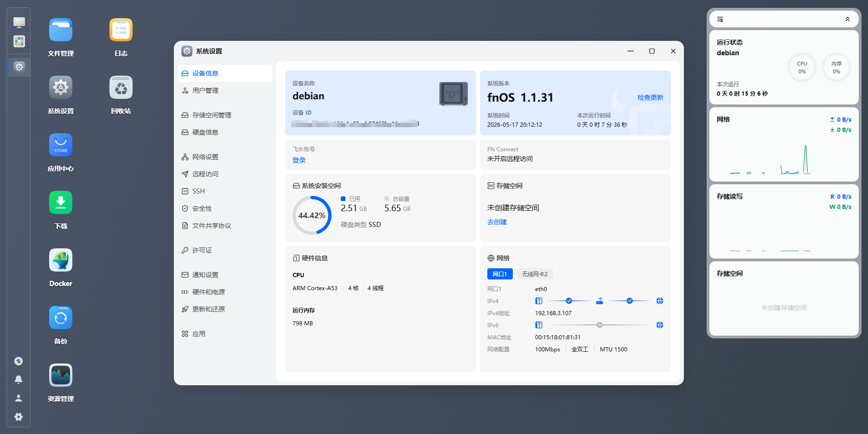Open 硬盘信息 in the settings sidebar
The image size is (868, 434).
point(225,132)
